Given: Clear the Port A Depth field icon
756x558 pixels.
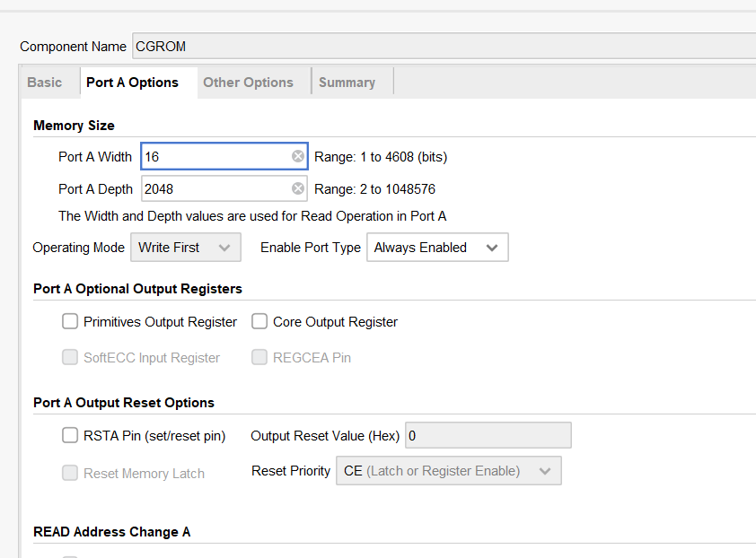Looking at the screenshot, I should [x=298, y=189].
